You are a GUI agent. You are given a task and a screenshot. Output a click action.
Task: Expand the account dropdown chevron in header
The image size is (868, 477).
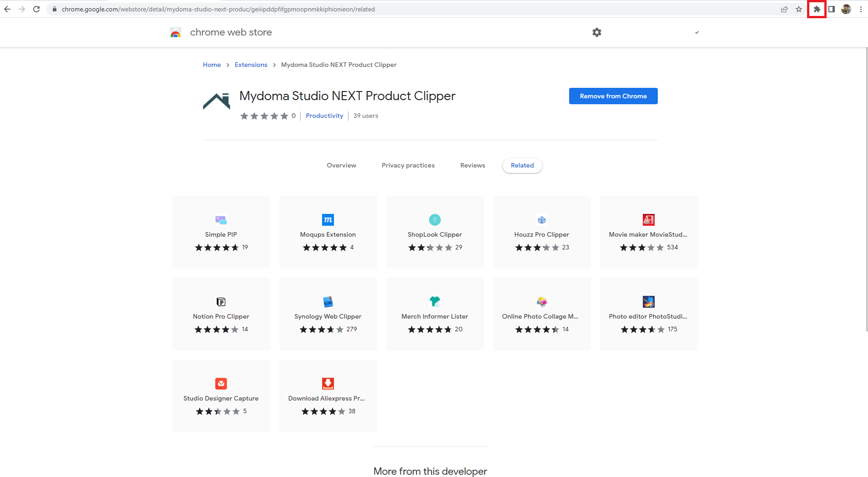pos(697,32)
